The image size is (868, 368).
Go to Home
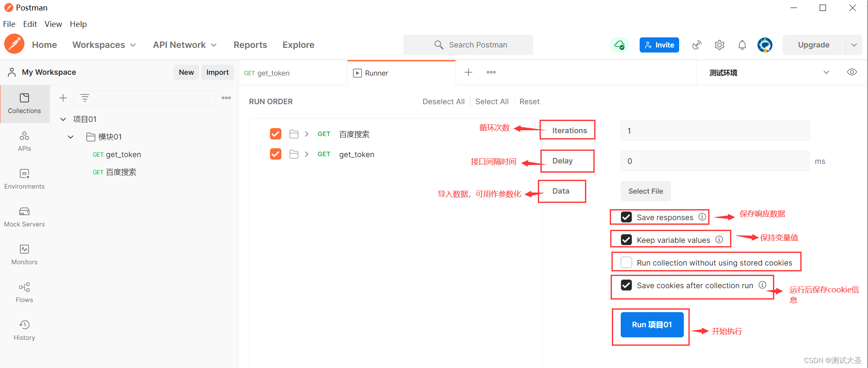point(45,45)
